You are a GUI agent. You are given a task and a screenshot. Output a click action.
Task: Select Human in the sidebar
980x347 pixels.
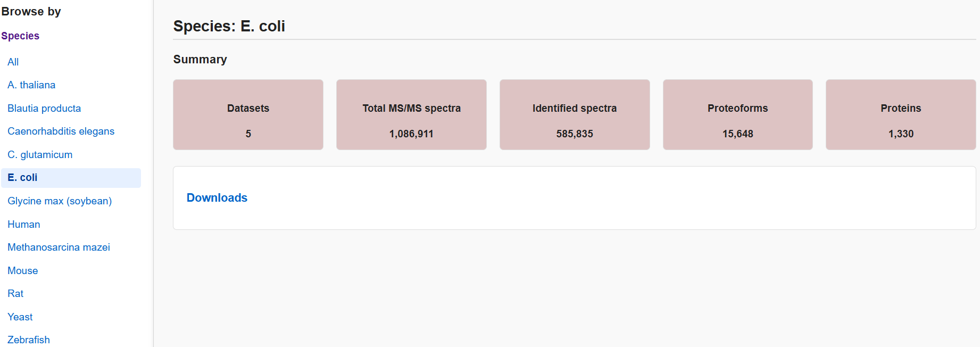[24, 225]
